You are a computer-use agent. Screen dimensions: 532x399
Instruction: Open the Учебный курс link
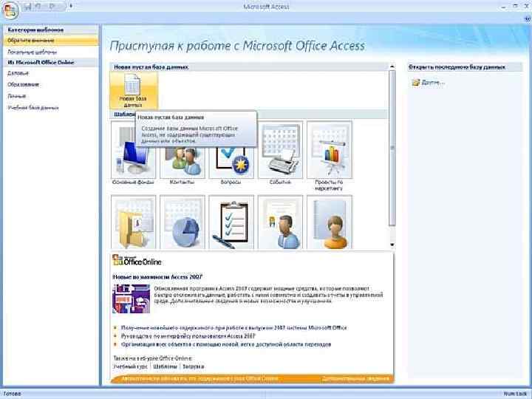point(130,366)
